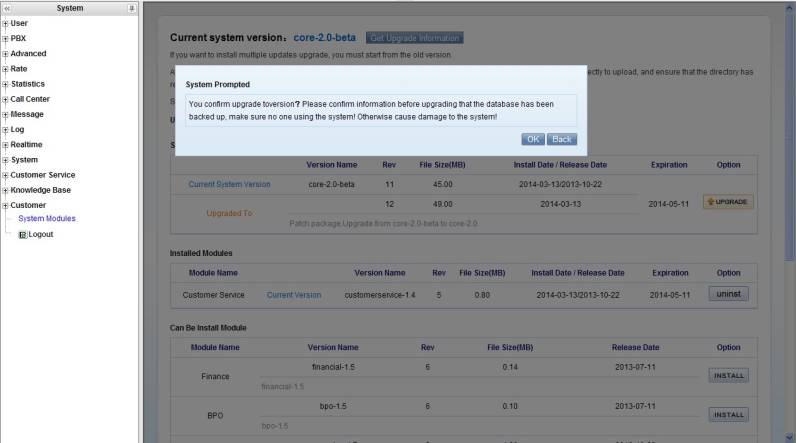Expand the PBX tree node
The width and height of the screenshot is (796, 443).
click(6, 38)
